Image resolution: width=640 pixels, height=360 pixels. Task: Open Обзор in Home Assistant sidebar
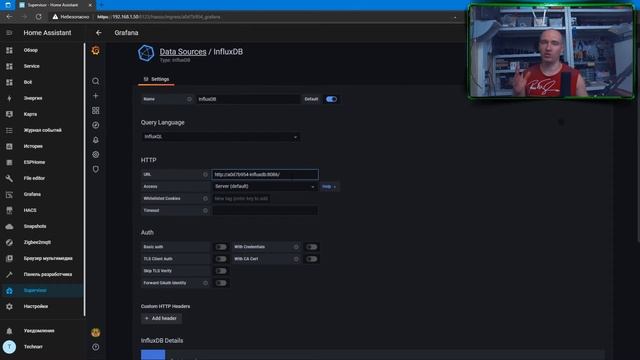click(42, 50)
